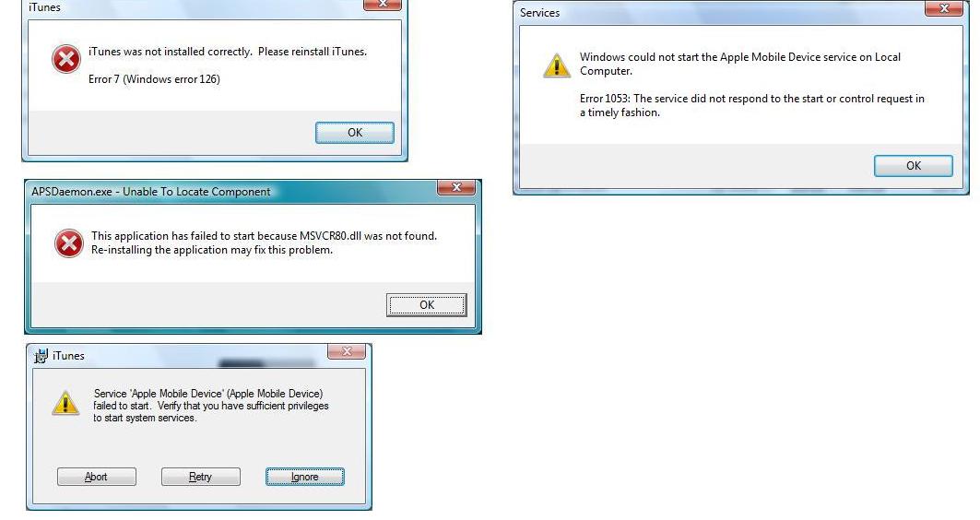
Task: Close the iTunes 'not installed correctly' dialog
Action: 383,4
